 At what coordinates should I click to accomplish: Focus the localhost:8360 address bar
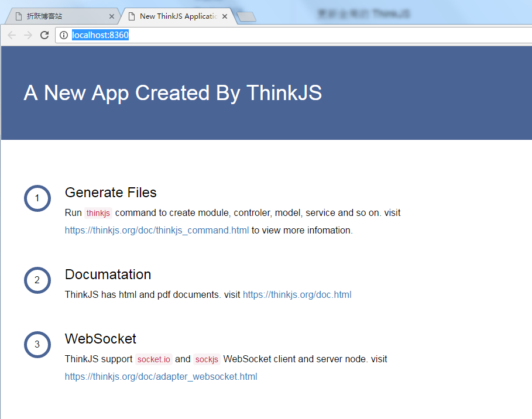click(x=293, y=35)
